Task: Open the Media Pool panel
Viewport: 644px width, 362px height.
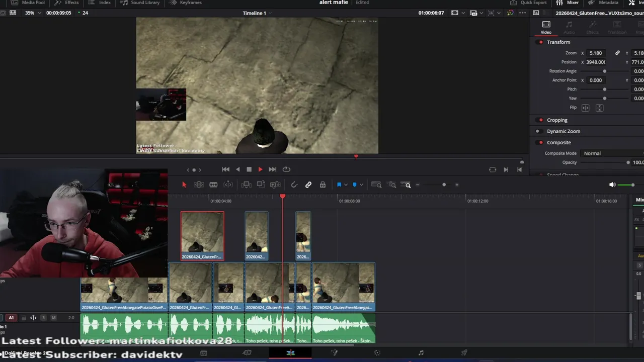Action: (x=28, y=3)
